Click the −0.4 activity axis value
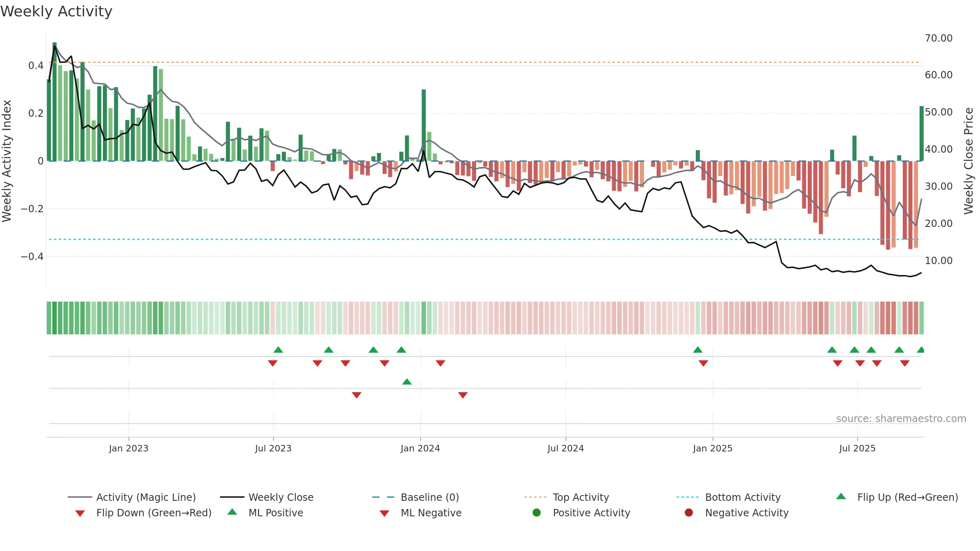Image resolution: width=980 pixels, height=551 pixels. point(32,257)
